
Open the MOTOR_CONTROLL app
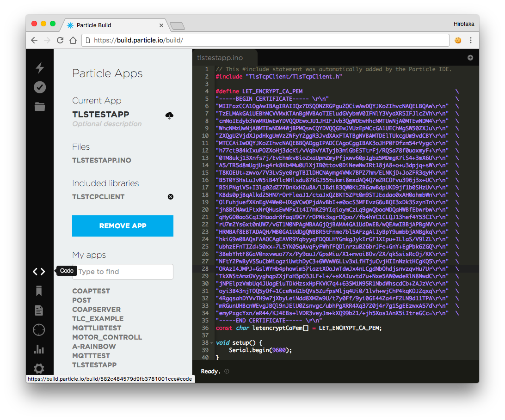pos(107,337)
